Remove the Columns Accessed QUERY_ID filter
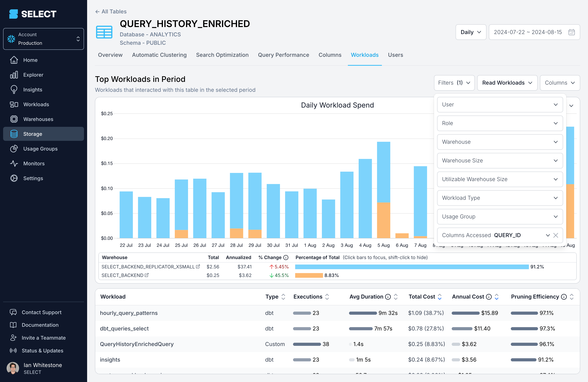This screenshot has height=382, width=588. (556, 235)
